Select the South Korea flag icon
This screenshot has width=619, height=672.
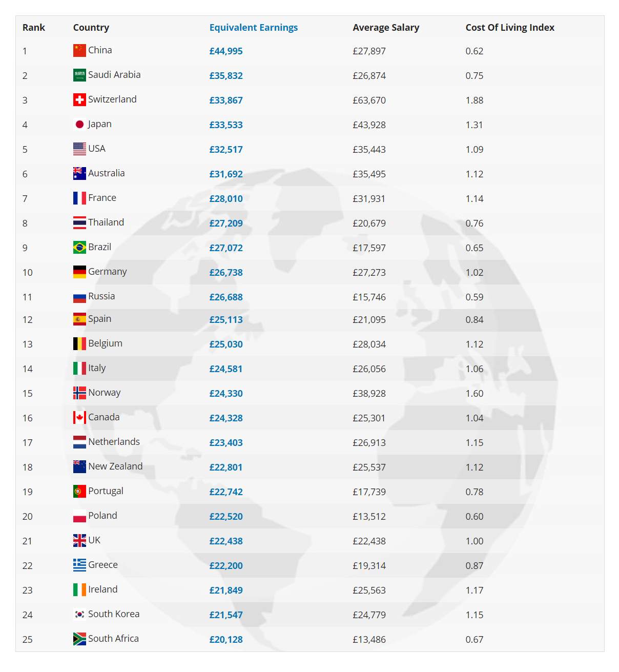[x=79, y=614]
